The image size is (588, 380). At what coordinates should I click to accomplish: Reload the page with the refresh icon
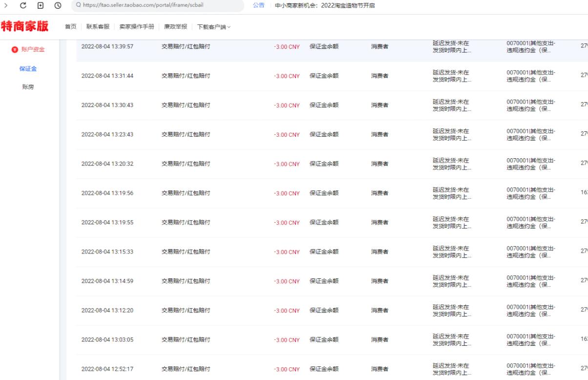(22, 5)
